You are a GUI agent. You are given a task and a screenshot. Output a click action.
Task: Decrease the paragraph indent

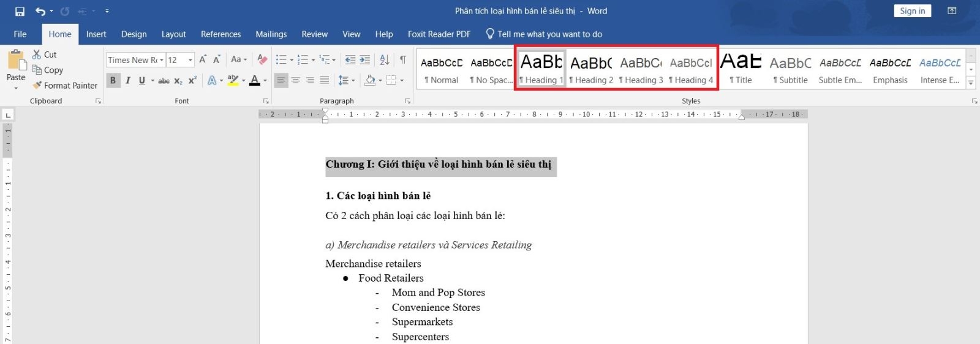point(350,59)
